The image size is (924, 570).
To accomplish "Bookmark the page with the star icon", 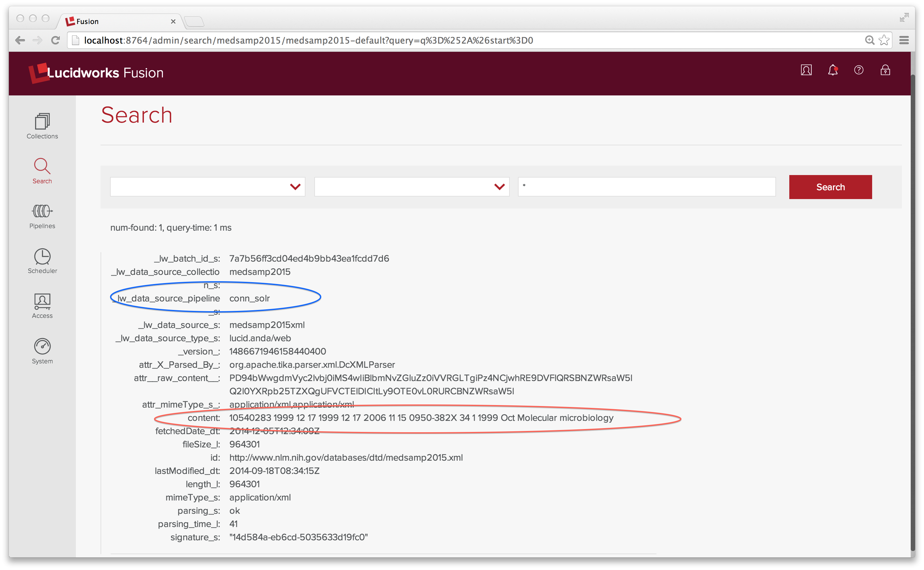I will (x=884, y=40).
